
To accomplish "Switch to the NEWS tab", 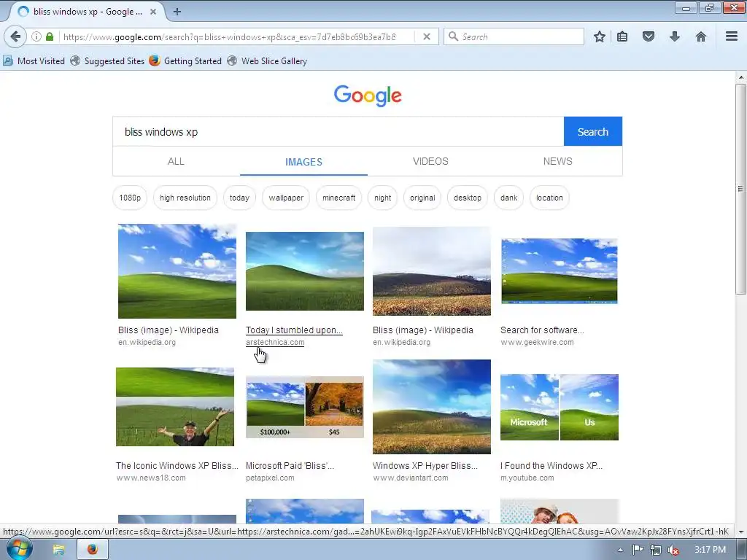I will (558, 161).
